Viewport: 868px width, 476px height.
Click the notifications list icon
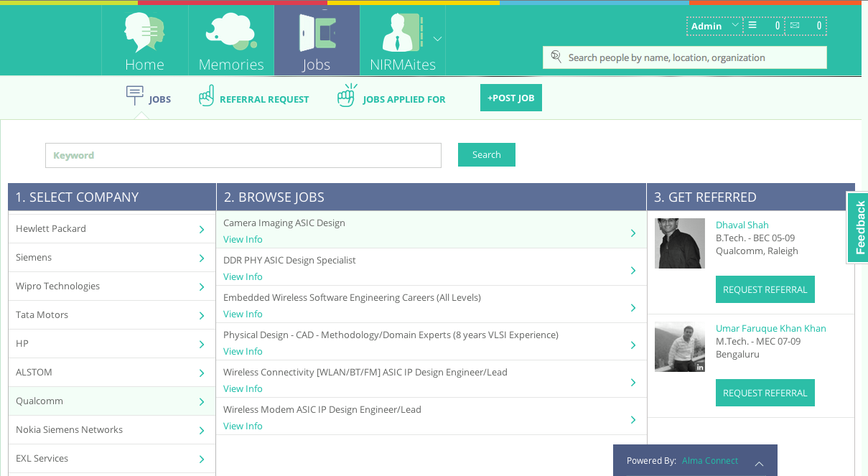(x=752, y=25)
